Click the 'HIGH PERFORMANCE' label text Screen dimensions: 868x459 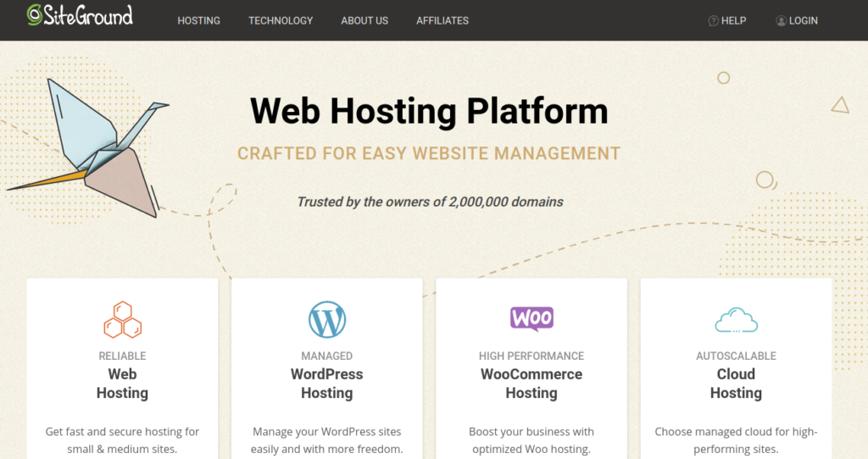click(531, 357)
